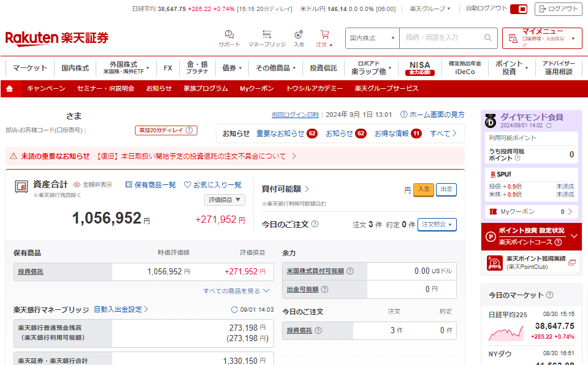
Task: Refresh the Money Bridge balance timestamp
Action: click(x=234, y=309)
